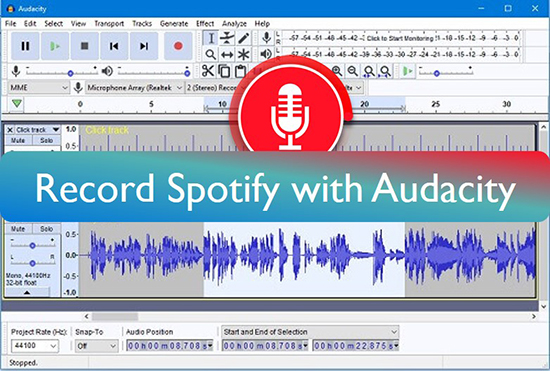Choose the Envelope tool
Viewport: 550px width, 371px height.
tap(227, 38)
